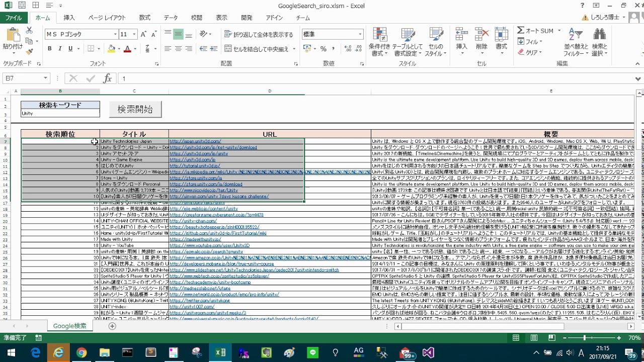Open Excel from the Windows taskbar
Screen dimensions: 644x362
(220, 352)
